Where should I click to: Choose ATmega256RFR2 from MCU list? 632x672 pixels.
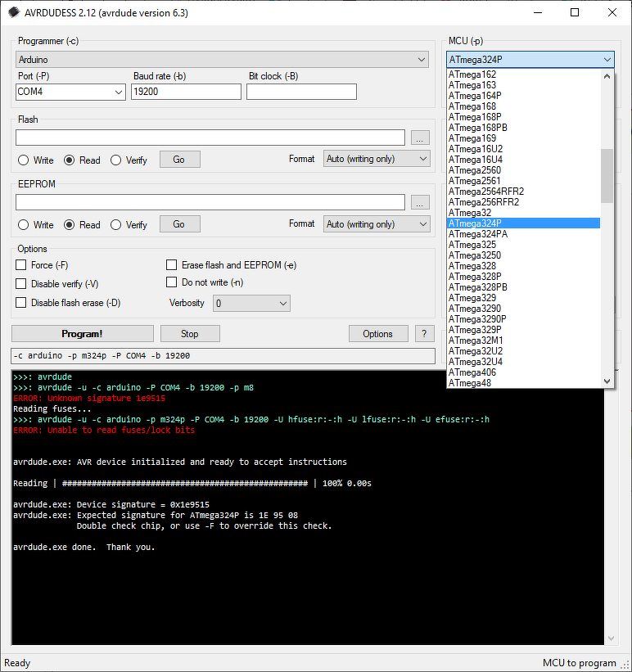(x=523, y=202)
